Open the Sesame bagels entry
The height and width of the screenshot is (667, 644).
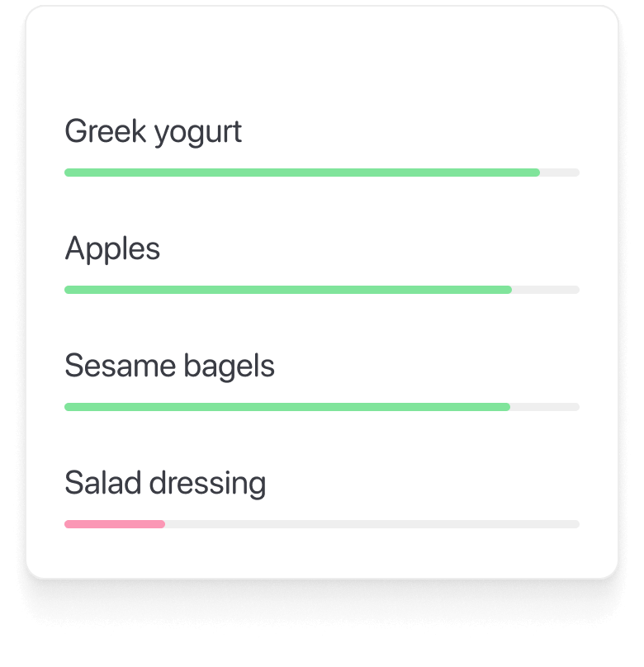tap(170, 367)
